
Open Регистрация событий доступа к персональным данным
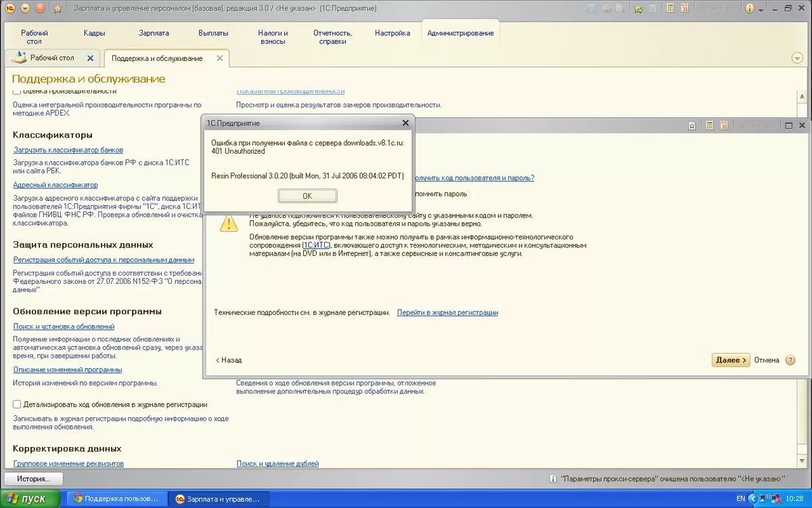(104, 259)
